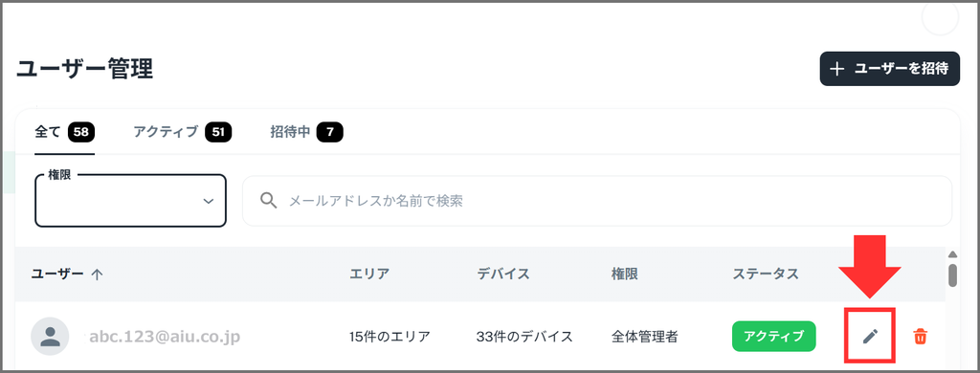This screenshot has width=980, height=373.
Task: Click the 15件のエリア cell
Action: tap(390, 337)
